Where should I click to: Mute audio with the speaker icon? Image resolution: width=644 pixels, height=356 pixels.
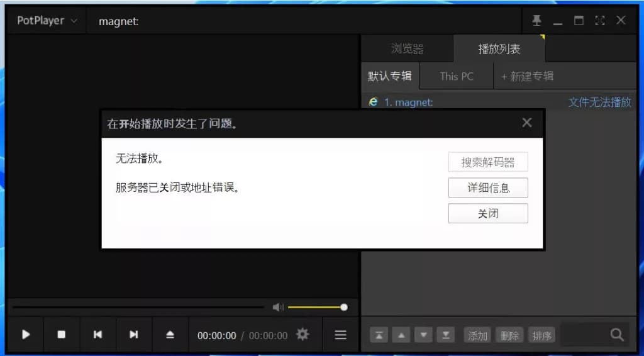click(277, 307)
